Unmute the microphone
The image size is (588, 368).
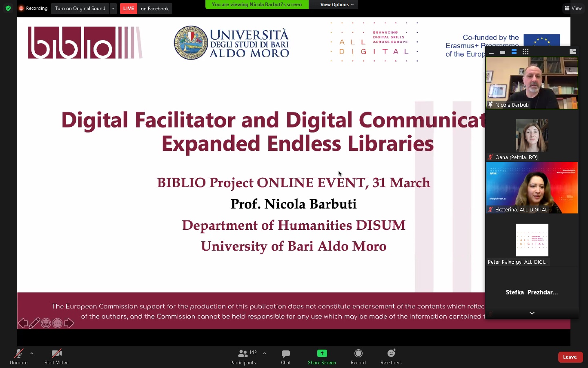[18, 356]
